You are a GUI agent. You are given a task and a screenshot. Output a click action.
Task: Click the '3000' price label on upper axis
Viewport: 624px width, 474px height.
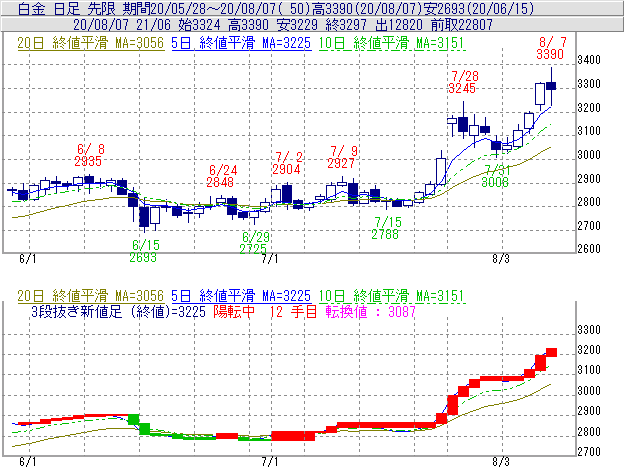click(589, 155)
